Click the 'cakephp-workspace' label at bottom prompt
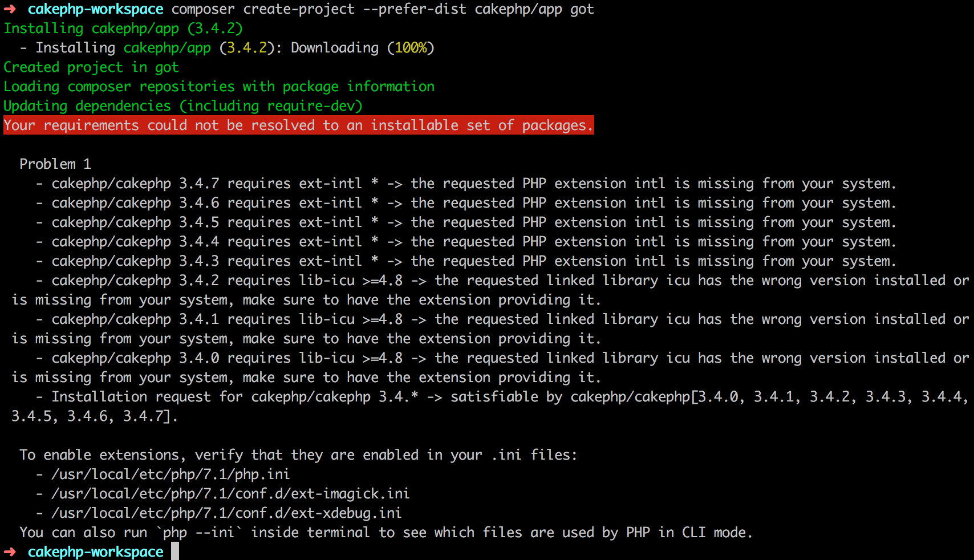 coord(96,552)
